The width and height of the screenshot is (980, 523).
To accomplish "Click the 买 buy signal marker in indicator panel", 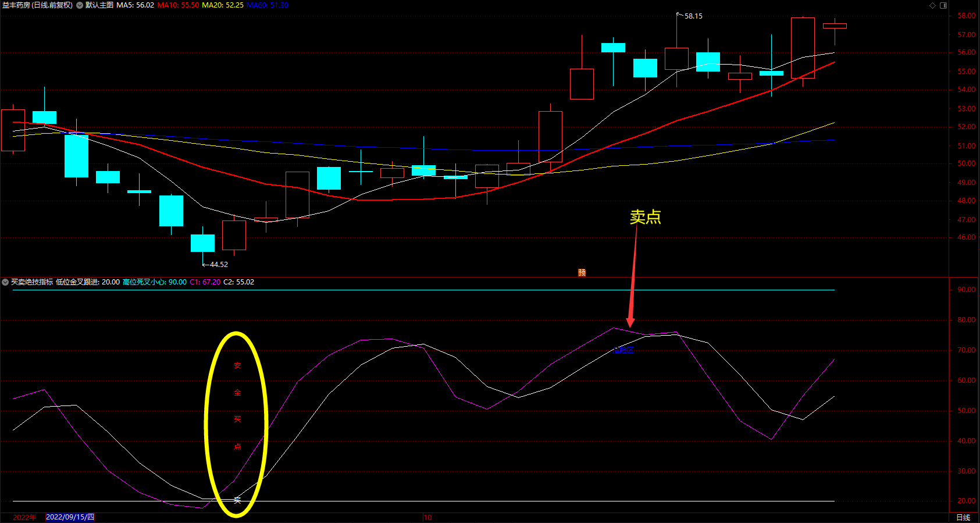I will click(x=237, y=500).
